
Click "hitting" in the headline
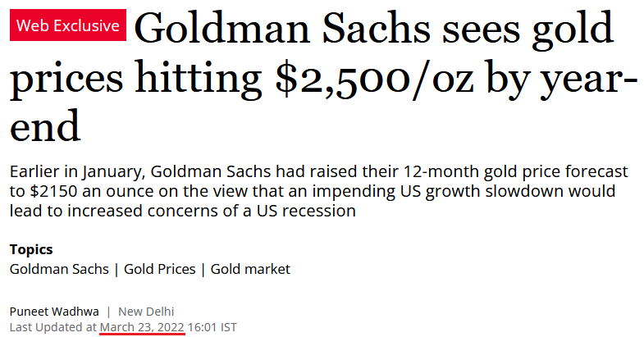tap(199, 79)
